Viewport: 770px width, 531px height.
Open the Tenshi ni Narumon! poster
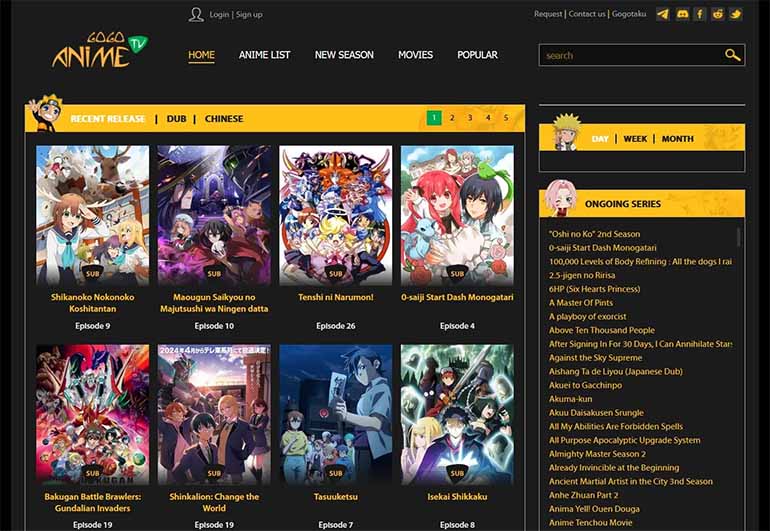pyautogui.click(x=336, y=215)
